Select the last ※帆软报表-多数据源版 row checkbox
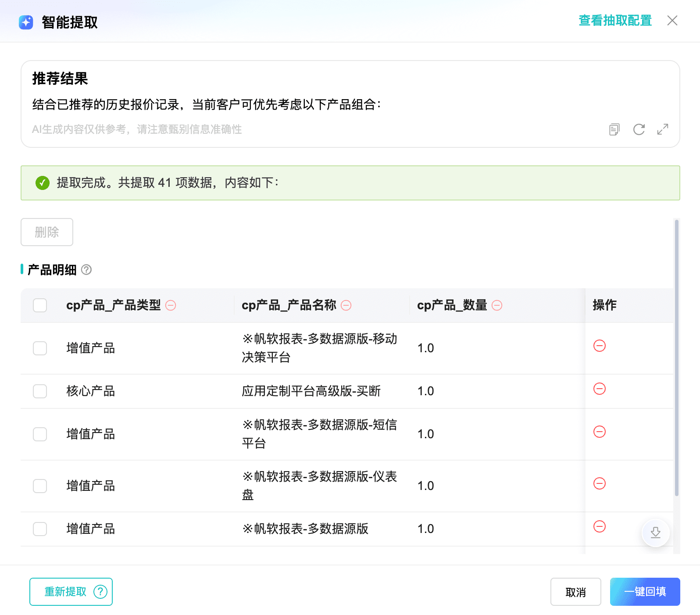The height and width of the screenshot is (615, 700). tap(40, 529)
